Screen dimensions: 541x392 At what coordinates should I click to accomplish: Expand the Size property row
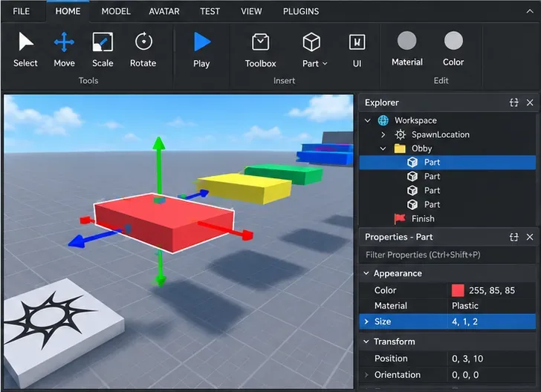pyautogui.click(x=366, y=321)
